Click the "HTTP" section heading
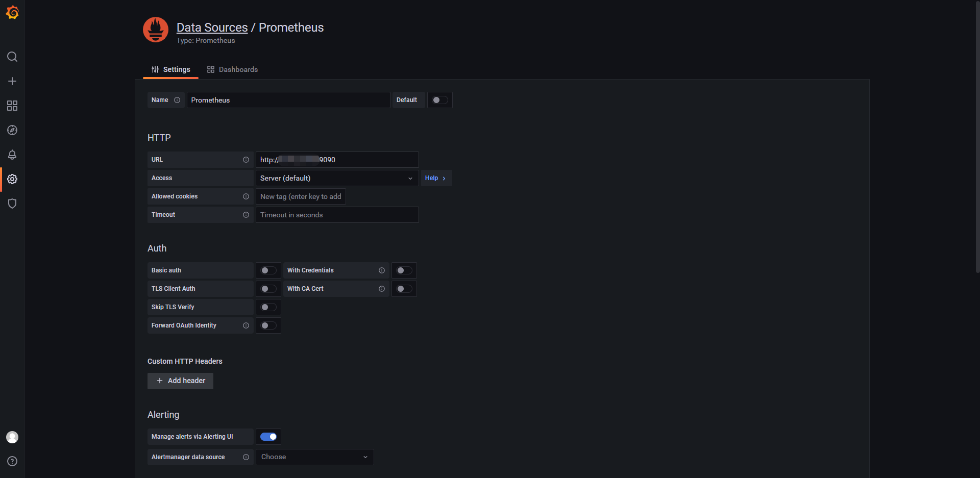 (x=159, y=138)
